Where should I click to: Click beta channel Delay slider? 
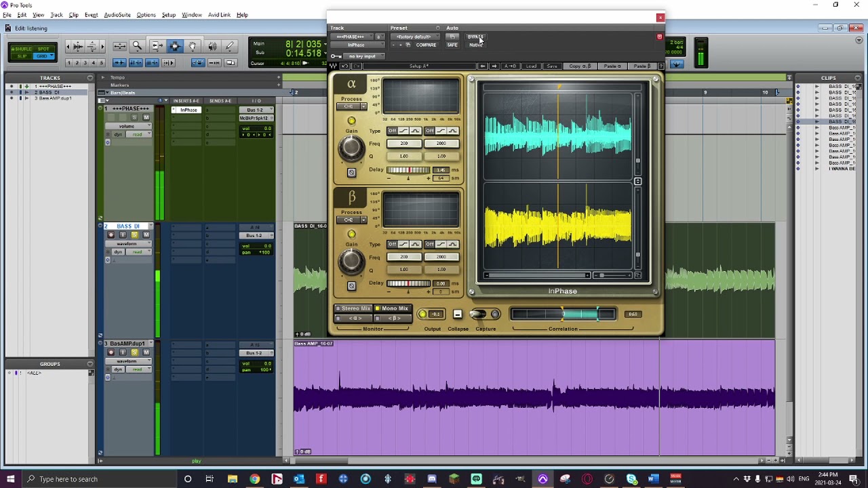pos(408,283)
